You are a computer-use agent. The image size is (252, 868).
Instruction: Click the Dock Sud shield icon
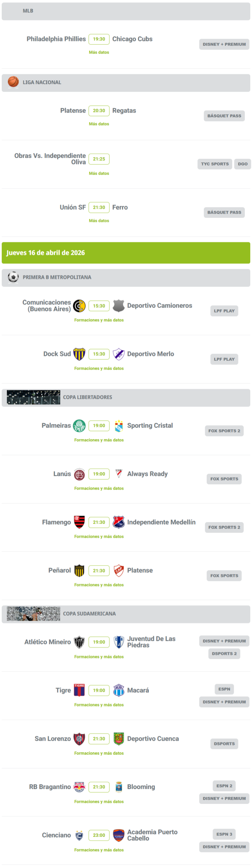pyautogui.click(x=79, y=354)
